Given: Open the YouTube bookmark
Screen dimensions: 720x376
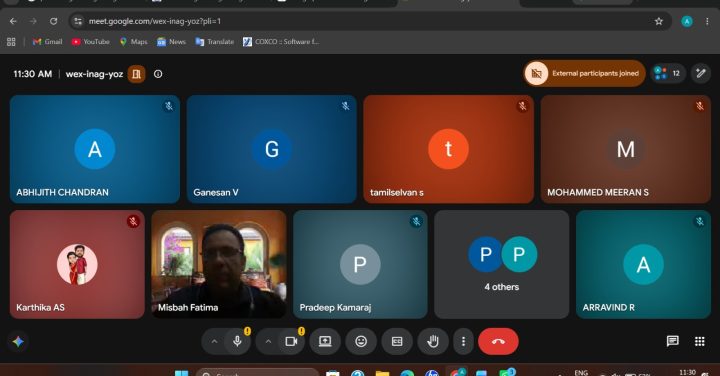Looking at the screenshot, I should pyautogui.click(x=90, y=42).
